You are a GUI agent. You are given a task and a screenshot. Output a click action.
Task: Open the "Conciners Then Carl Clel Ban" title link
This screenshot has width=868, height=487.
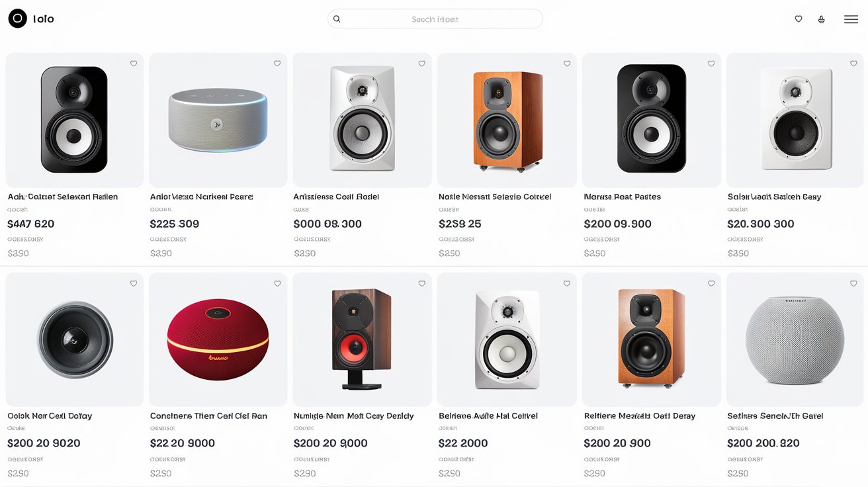pos(208,416)
